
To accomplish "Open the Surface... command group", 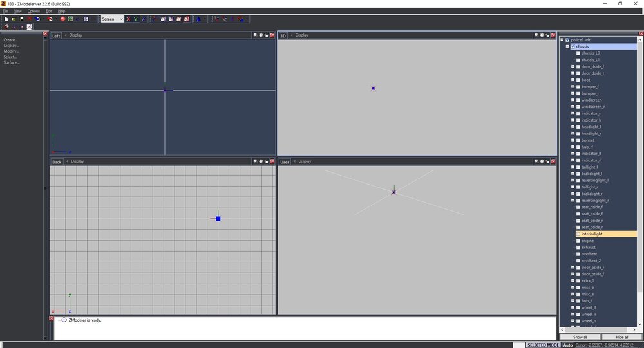I will point(12,63).
